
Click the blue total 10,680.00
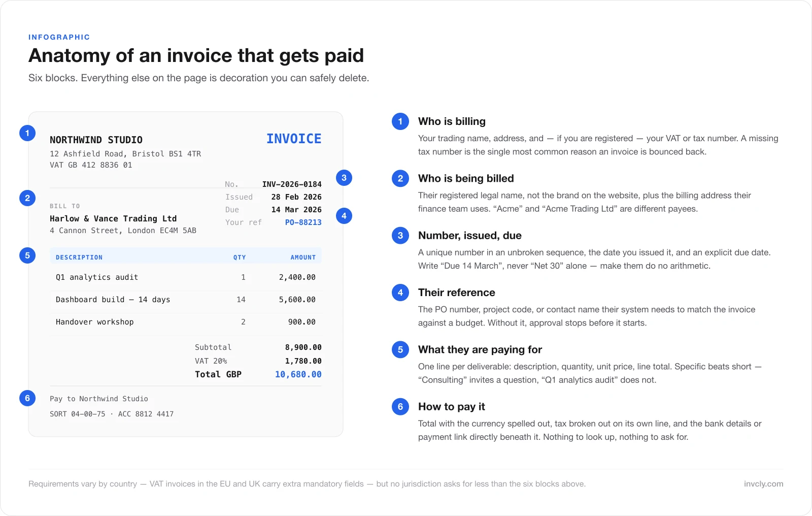coord(298,374)
